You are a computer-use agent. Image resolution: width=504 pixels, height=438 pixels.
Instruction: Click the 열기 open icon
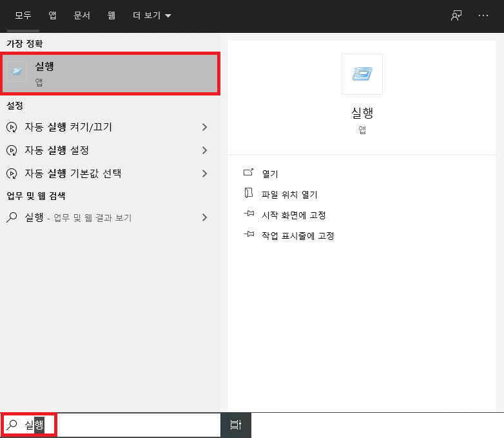[249, 172]
